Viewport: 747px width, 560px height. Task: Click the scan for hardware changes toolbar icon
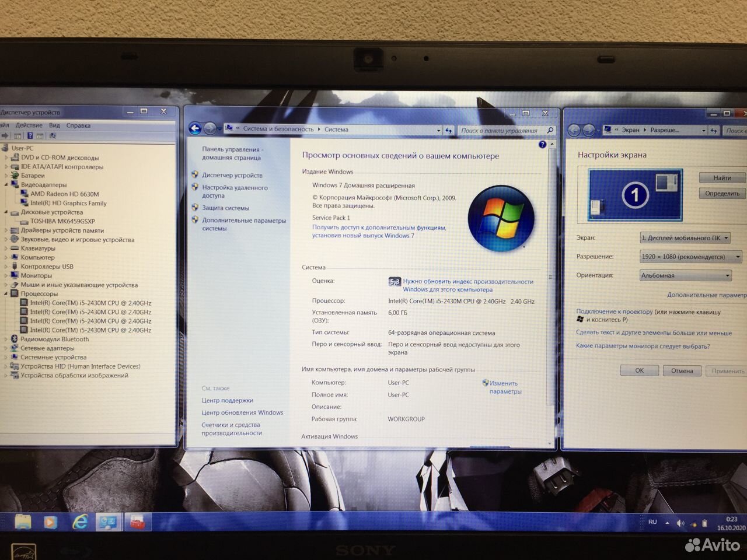[53, 136]
